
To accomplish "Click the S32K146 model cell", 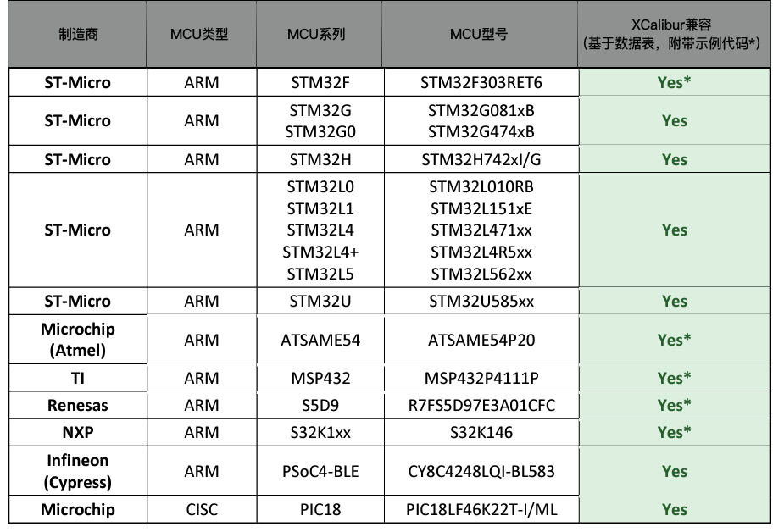I will 481,432.
